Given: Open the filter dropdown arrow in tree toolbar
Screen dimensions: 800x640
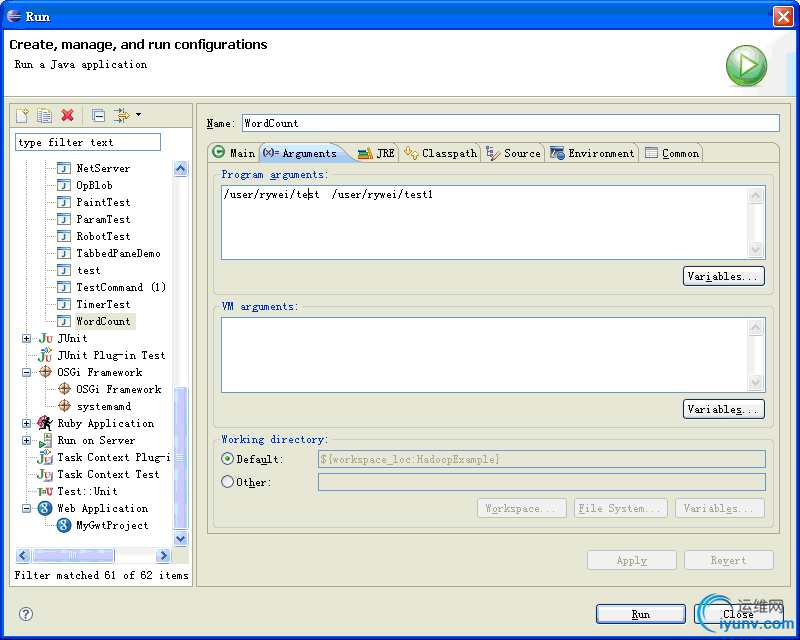Looking at the screenshot, I should (138, 115).
